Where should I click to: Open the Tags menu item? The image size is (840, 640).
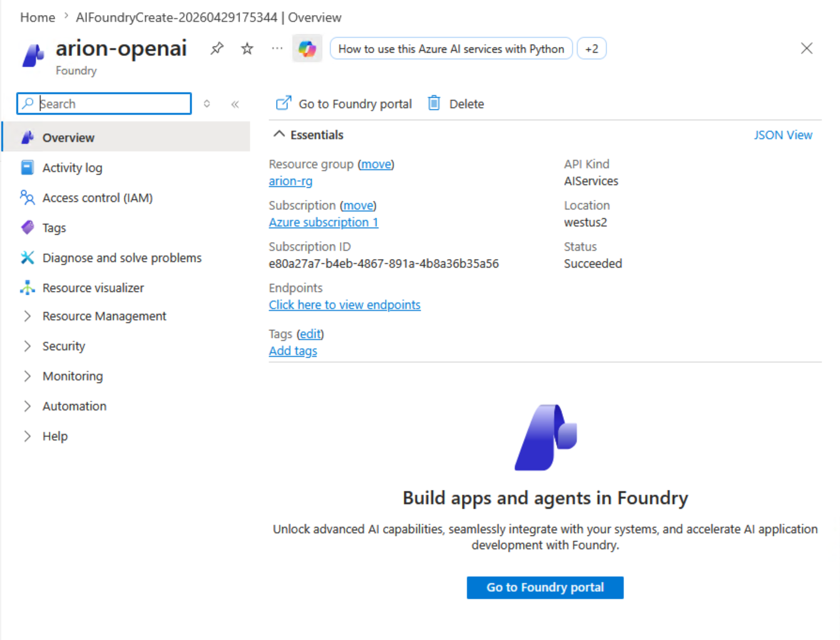pyautogui.click(x=126, y=228)
